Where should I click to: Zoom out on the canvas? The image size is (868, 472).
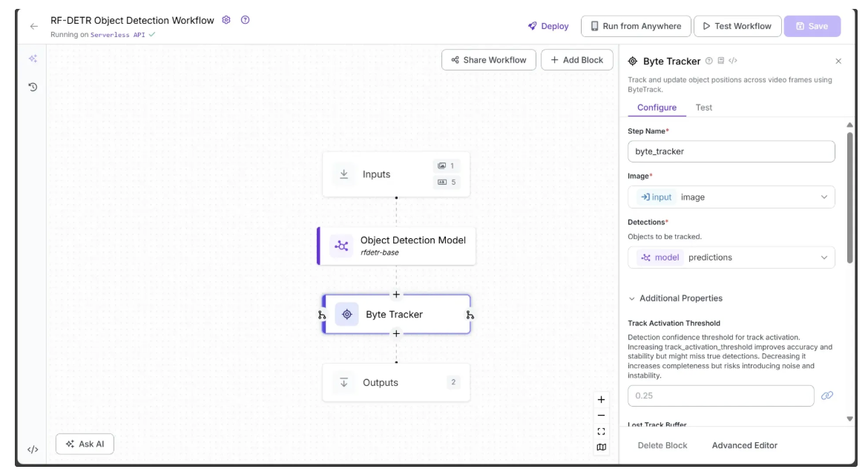601,416
